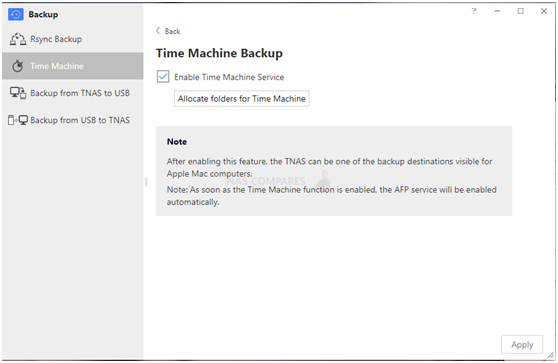This screenshot has width=558, height=363.
Task: Open Backup from USB to TNAS
Action: [73, 120]
